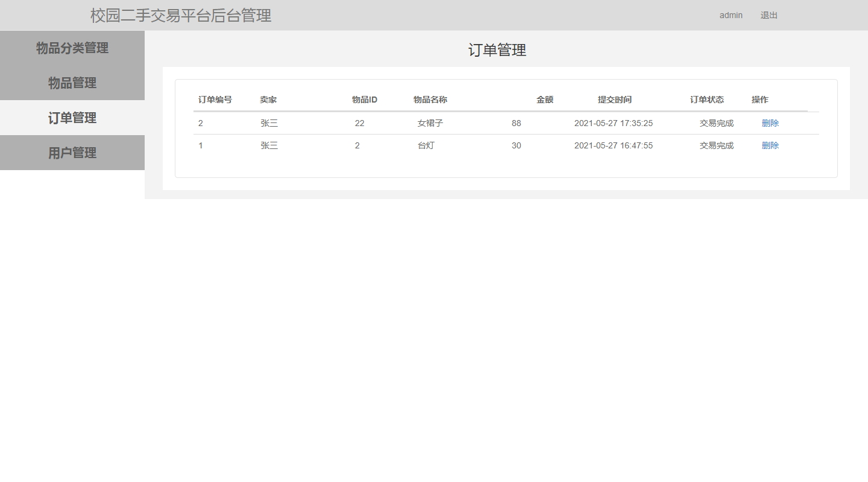The image size is (868, 482).
Task: Click 退出 to log out
Action: coord(769,15)
